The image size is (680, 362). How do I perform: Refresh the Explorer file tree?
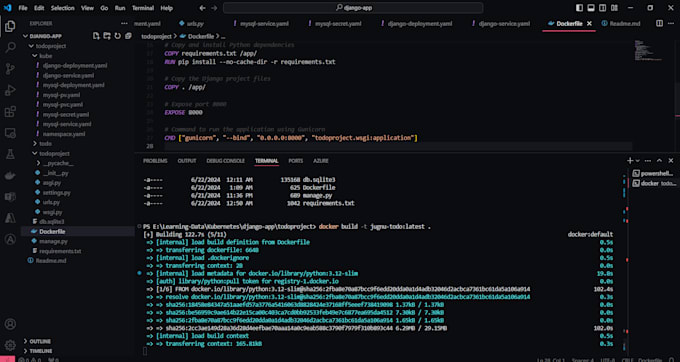tap(118, 36)
